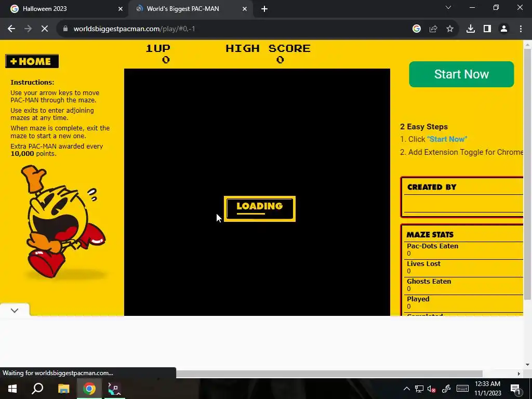Open the Chrome profile avatar
The image size is (532, 399).
[x=504, y=29]
